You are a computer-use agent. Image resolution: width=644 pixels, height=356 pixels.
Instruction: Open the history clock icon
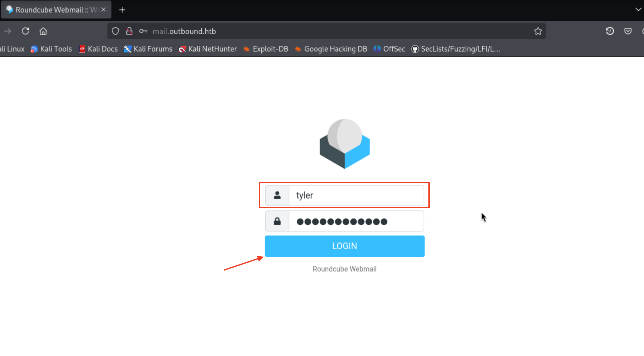610,31
